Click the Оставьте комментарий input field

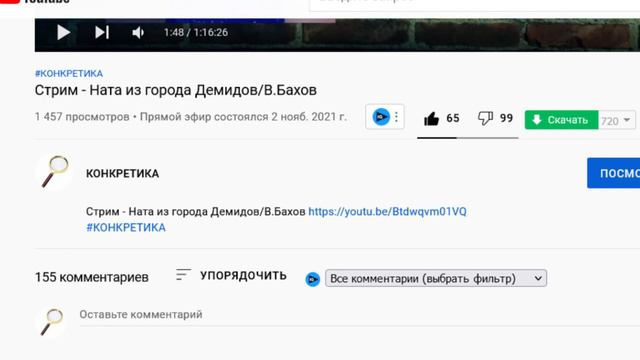360,315
